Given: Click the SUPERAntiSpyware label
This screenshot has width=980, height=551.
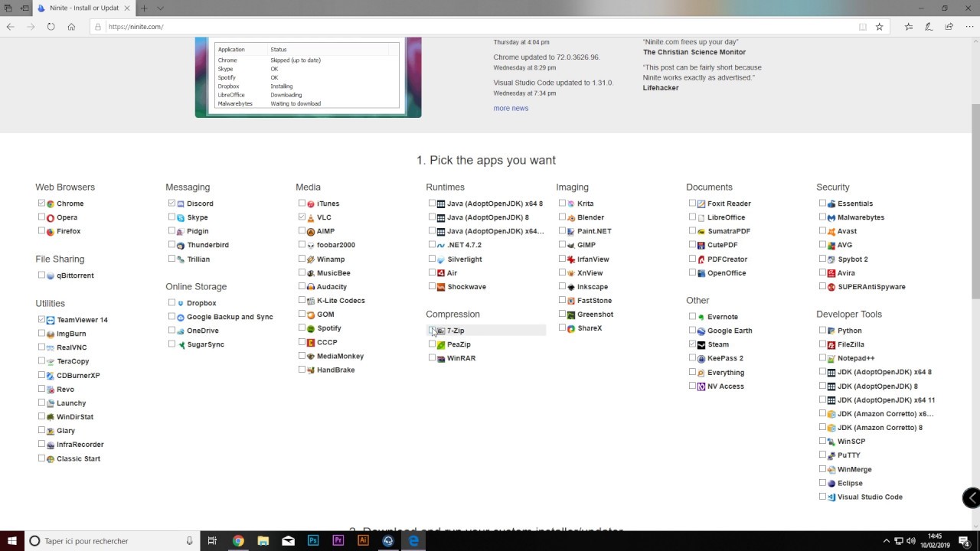Looking at the screenshot, I should 871,287.
